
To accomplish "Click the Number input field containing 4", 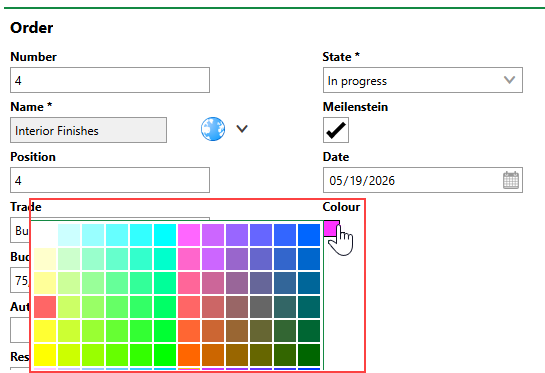I will click(110, 80).
